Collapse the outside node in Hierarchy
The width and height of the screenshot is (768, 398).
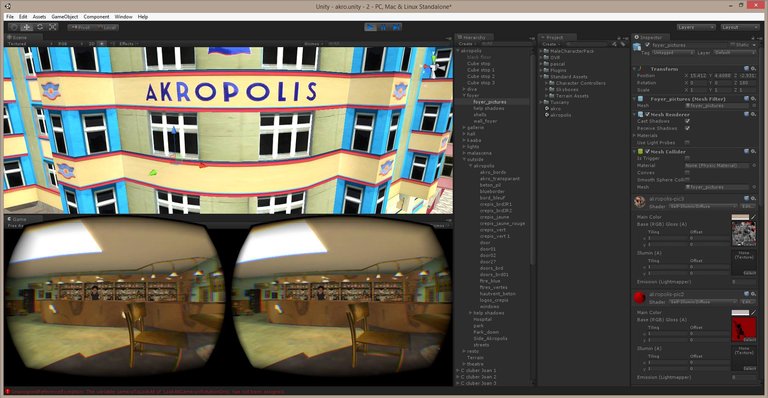tap(464, 160)
